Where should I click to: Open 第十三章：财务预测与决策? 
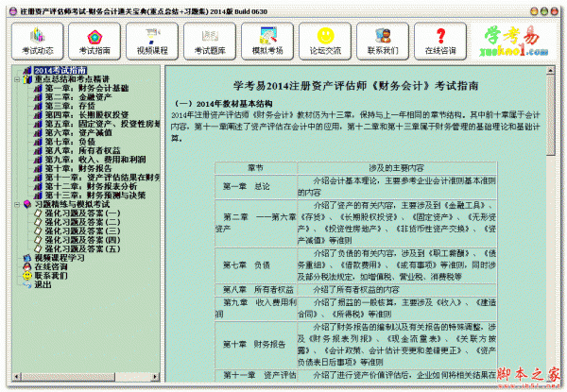click(95, 196)
